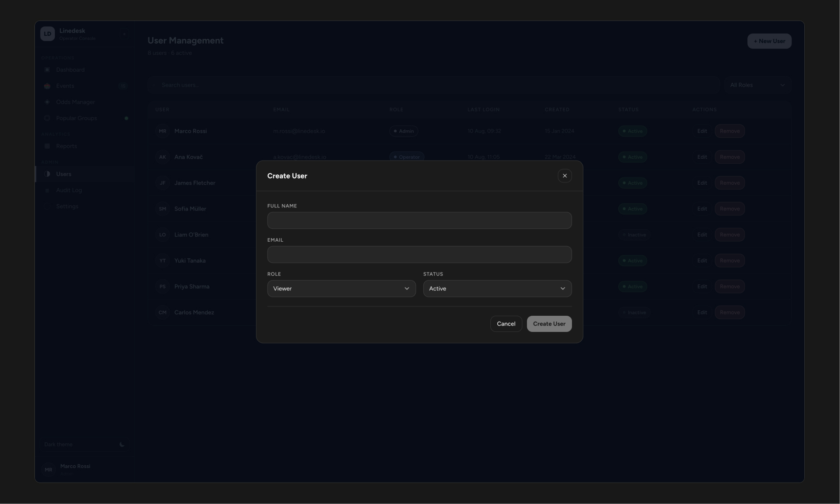This screenshot has width=840, height=504.
Task: Click the Create User submit button
Action: 549,324
